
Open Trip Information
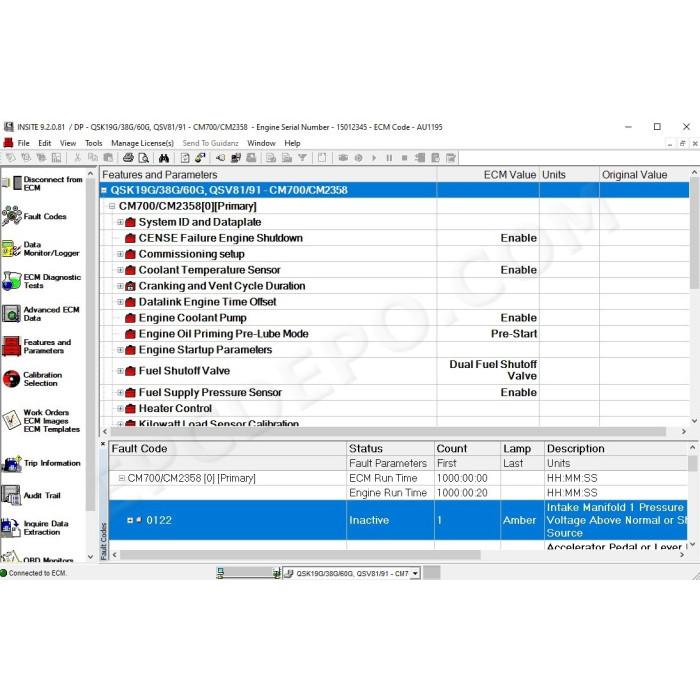[41, 463]
